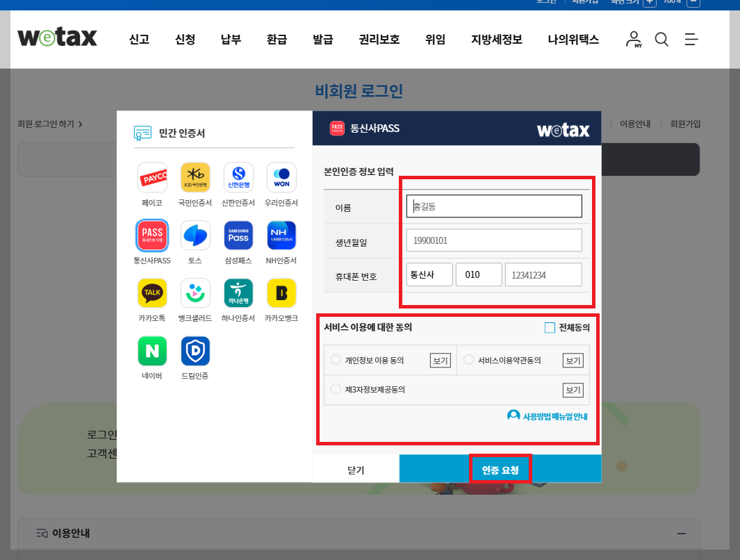Open the 환급 menu
Screen dimensions: 740x560
277,39
